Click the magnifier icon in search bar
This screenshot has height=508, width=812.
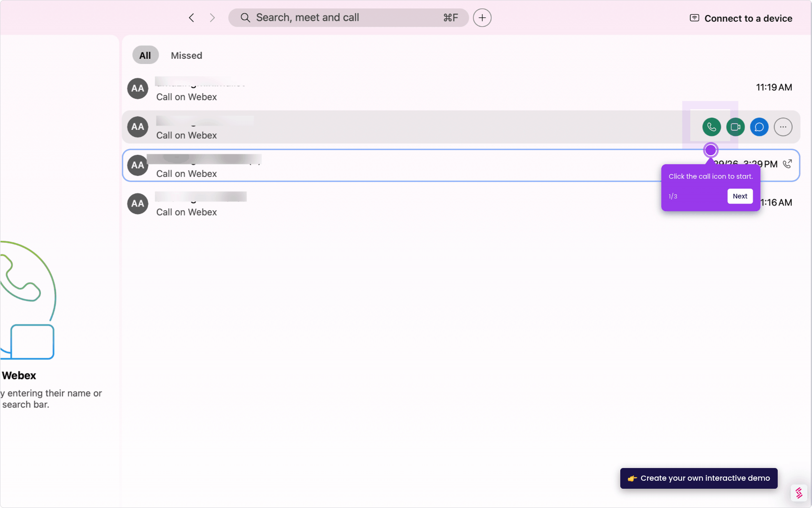(245, 18)
